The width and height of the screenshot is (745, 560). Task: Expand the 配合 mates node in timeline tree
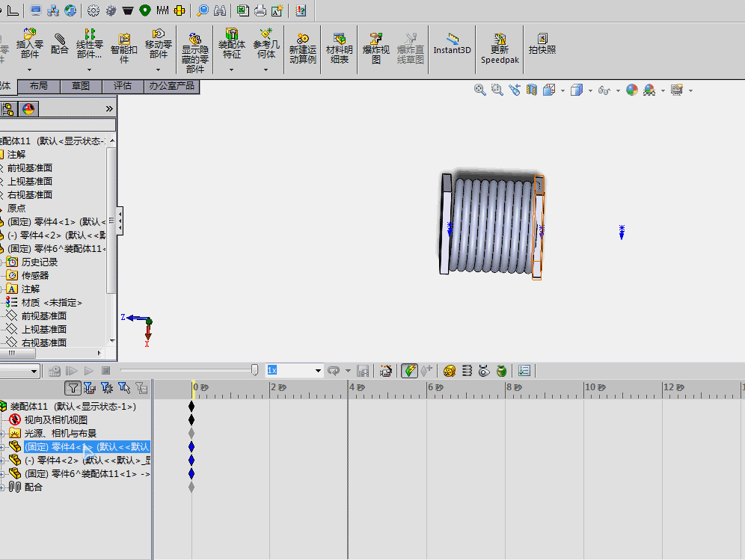2,487
